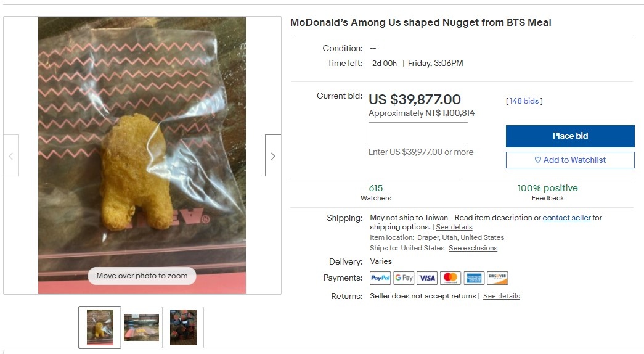644x354 pixels.
Task: Open the 148 bids history link
Action: (524, 101)
